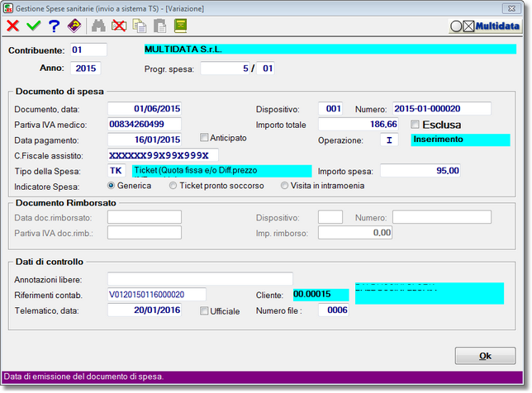
Task: Click the paste clipboard toolbar icon
Action: pos(159,26)
